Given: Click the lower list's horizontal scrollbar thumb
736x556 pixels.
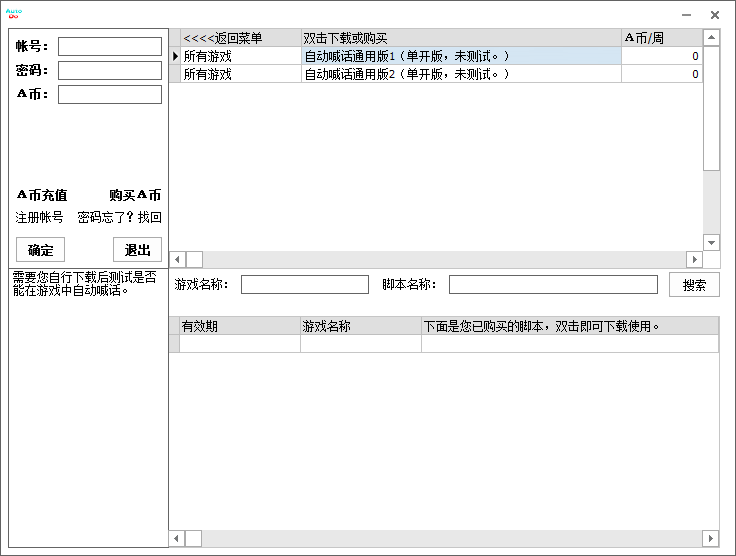Looking at the screenshot, I should 193,539.
